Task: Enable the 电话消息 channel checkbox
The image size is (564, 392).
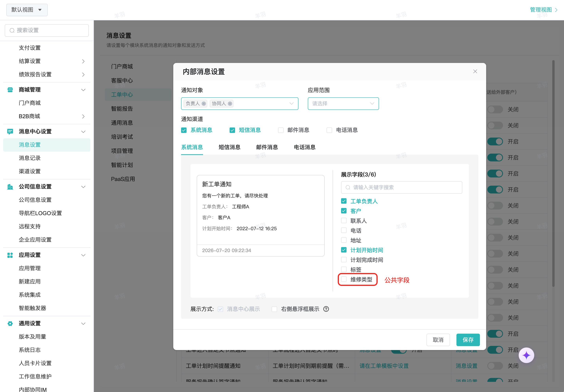Action: click(329, 130)
